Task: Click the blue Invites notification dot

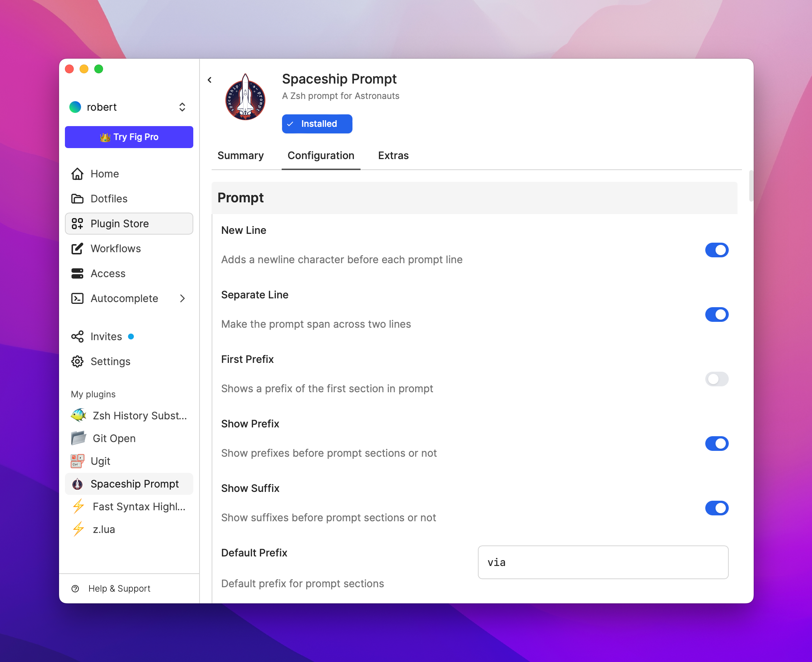Action: [x=131, y=336]
